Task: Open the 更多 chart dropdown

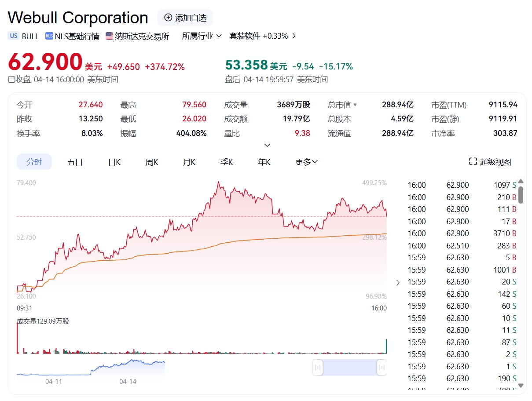Action: pos(306,162)
